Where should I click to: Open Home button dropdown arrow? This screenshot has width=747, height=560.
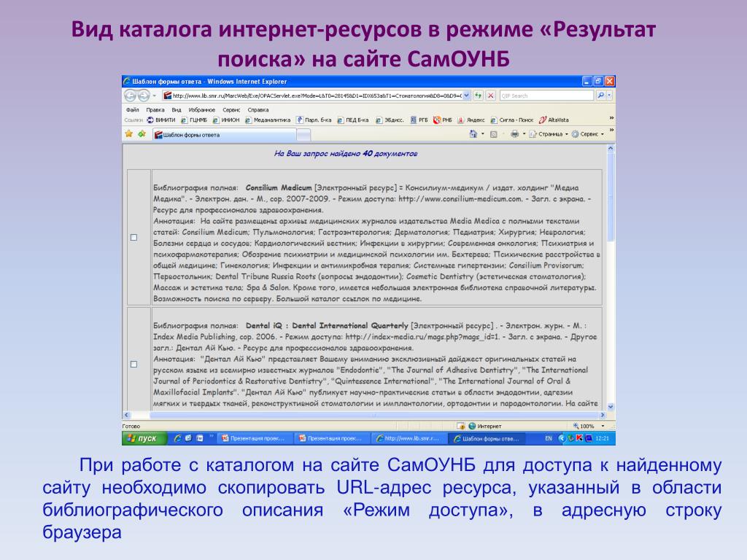pos(483,134)
